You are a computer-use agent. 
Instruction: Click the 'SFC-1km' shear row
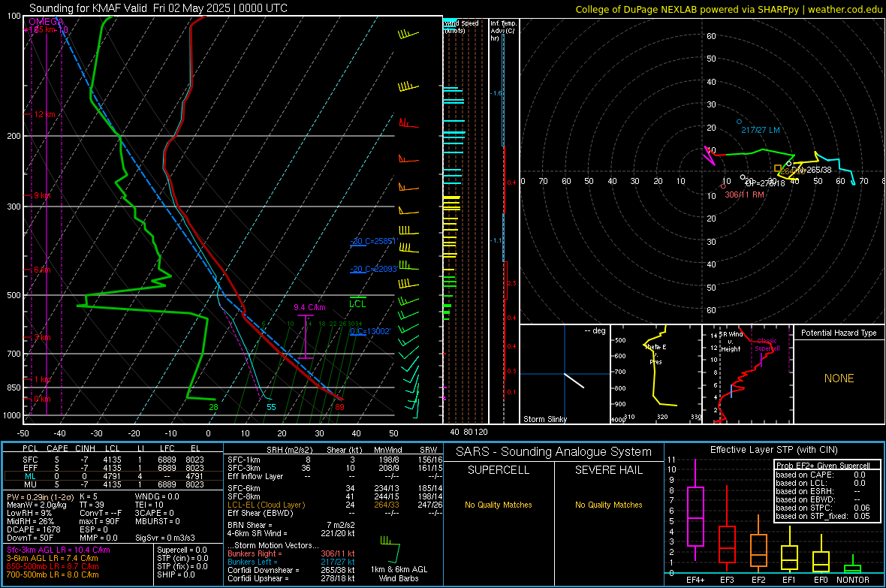coord(335,460)
